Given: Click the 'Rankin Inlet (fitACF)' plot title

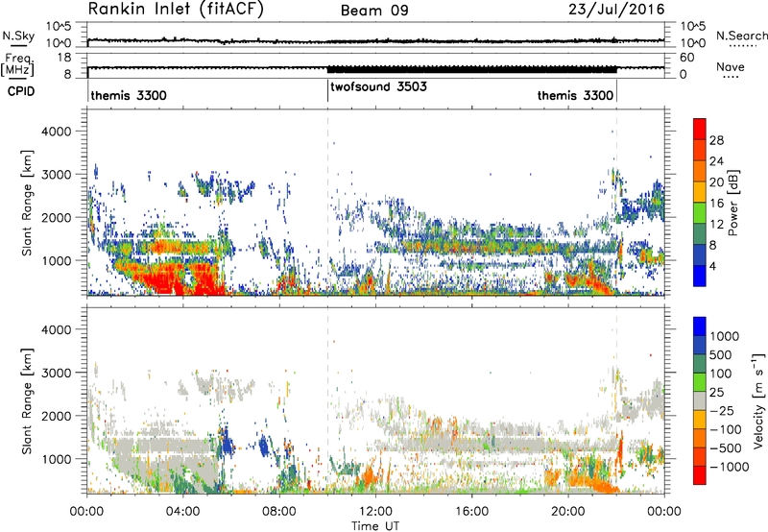Looking at the screenshot, I should (176, 9).
